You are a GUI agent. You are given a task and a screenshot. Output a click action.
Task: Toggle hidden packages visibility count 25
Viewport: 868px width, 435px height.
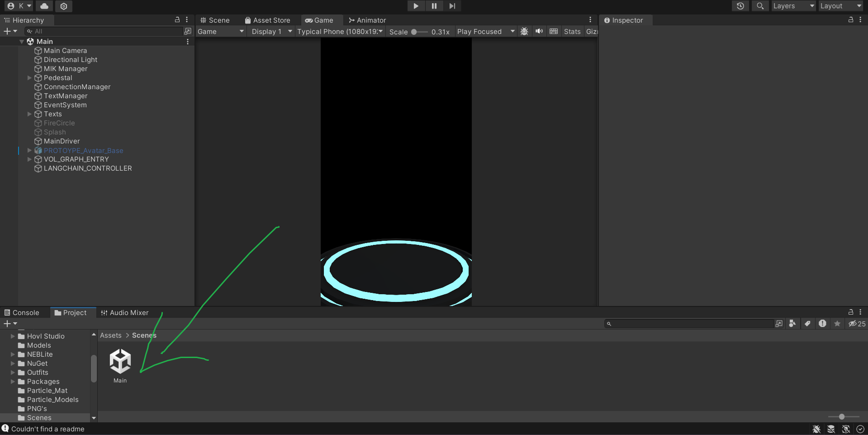pos(857,324)
